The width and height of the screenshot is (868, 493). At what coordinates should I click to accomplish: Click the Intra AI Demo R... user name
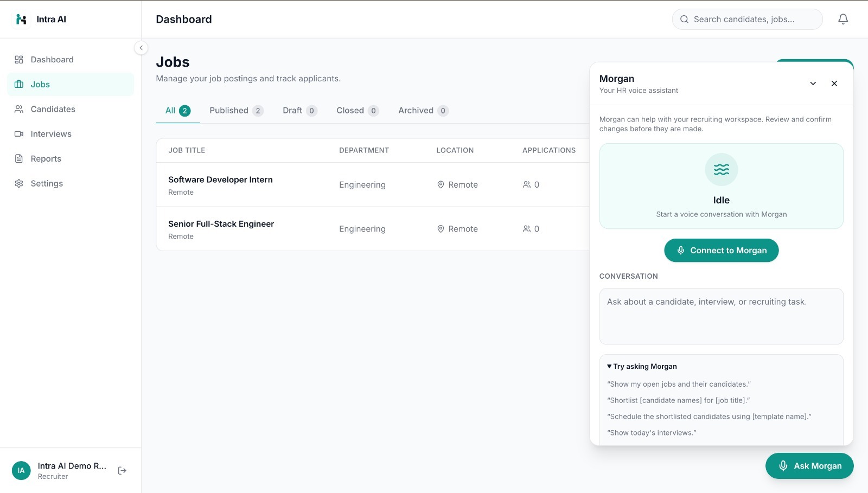[72, 466]
